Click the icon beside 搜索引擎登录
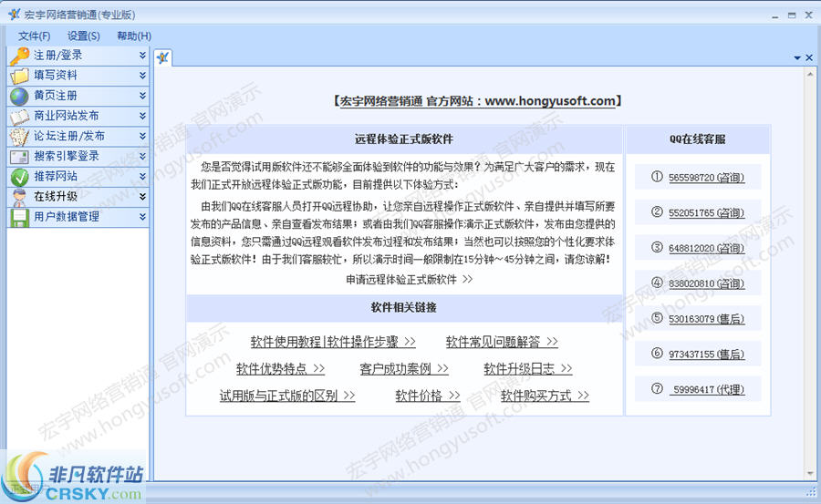The width and height of the screenshot is (821, 504). 19,157
